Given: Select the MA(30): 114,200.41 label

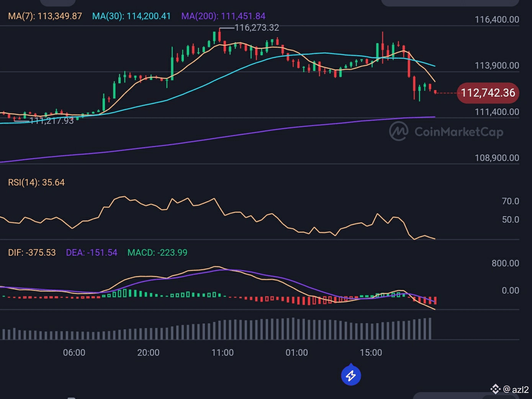Looking at the screenshot, I should pos(131,16).
